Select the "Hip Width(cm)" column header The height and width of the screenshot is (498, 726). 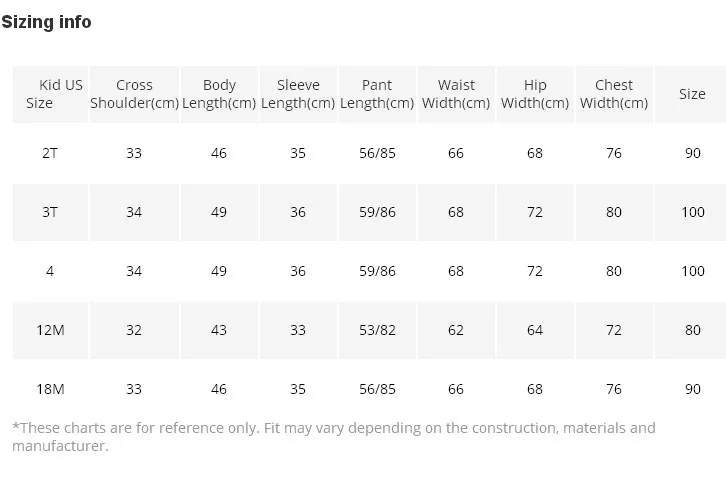[x=535, y=94]
